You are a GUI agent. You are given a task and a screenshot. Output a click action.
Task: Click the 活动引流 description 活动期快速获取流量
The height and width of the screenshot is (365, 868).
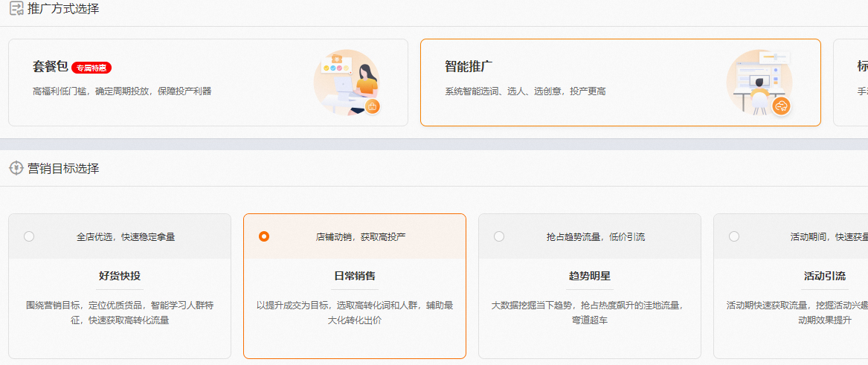pyautogui.click(x=797, y=312)
